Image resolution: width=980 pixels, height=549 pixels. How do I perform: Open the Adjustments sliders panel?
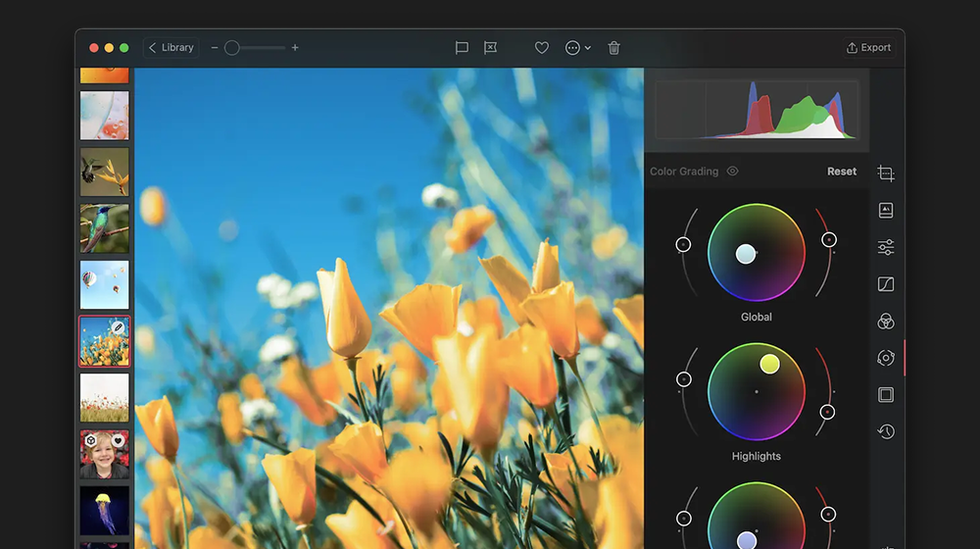pyautogui.click(x=886, y=247)
